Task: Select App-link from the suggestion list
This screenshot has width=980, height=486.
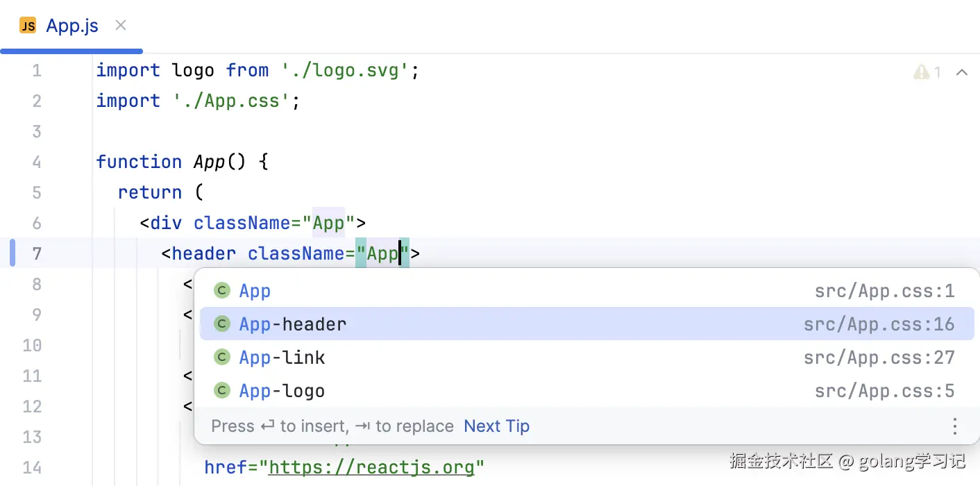Action: pyautogui.click(x=282, y=357)
